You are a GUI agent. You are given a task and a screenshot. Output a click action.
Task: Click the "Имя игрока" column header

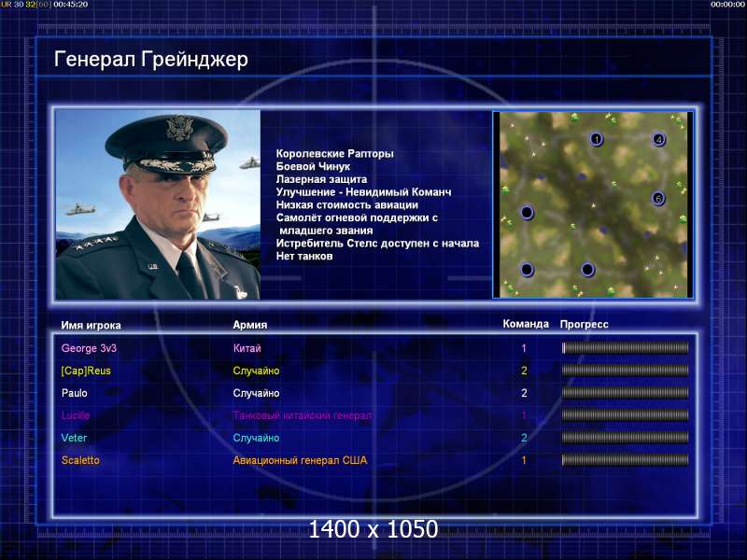(x=91, y=325)
